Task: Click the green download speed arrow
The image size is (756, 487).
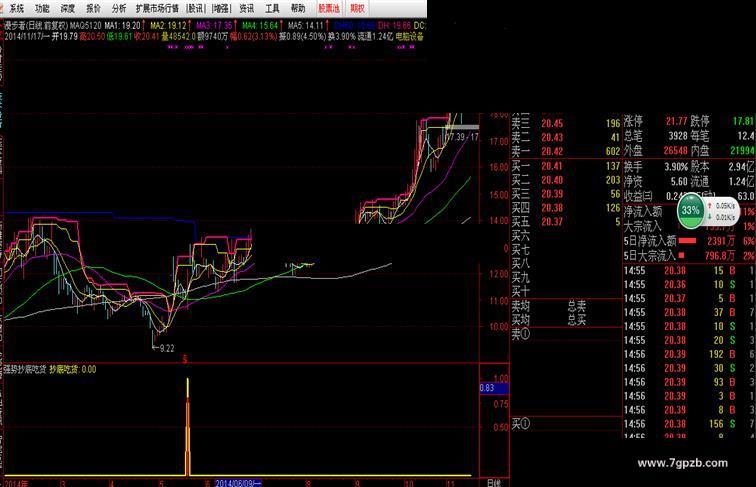Action: click(710, 217)
